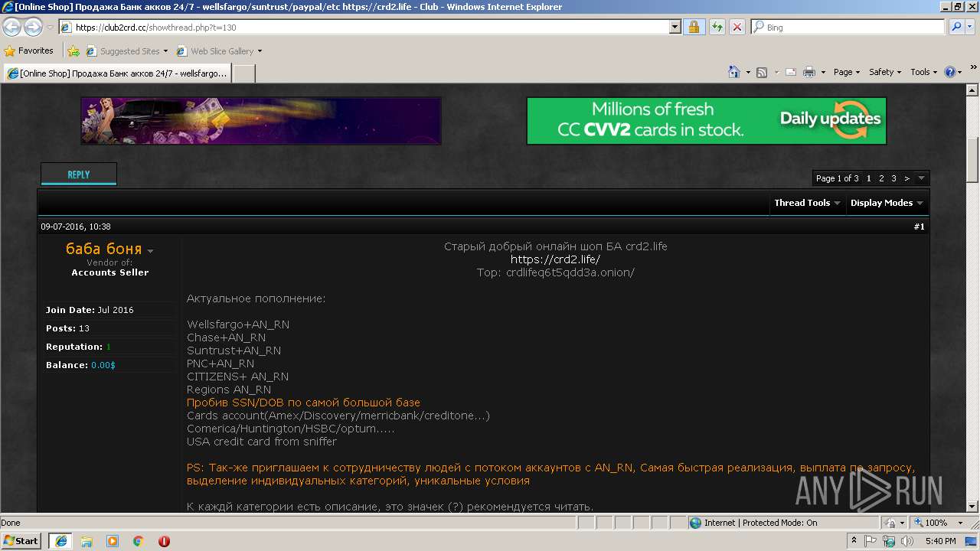Go back with the browser Back arrow
This screenshot has width=980, height=551.
(12, 27)
